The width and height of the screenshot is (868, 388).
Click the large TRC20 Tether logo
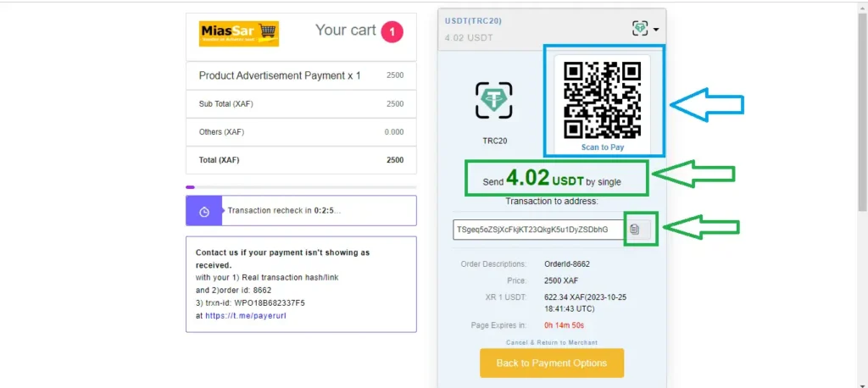492,100
